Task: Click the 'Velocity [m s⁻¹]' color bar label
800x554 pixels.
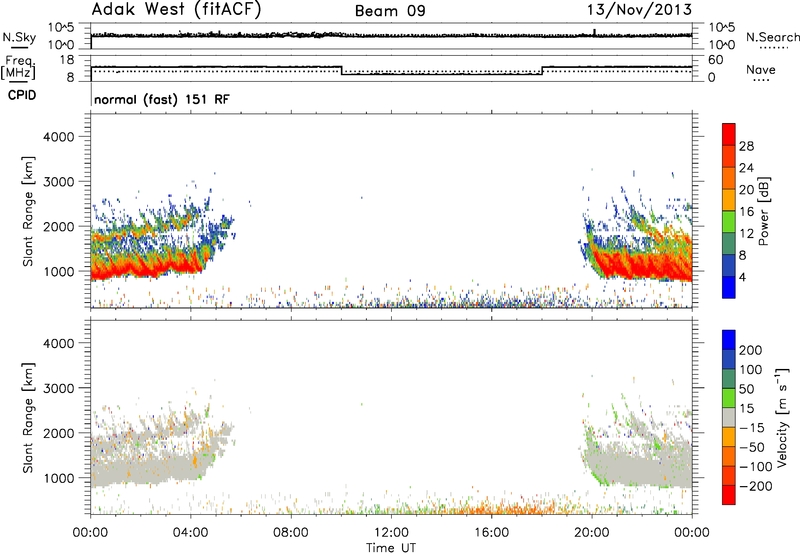Action: coord(782,417)
